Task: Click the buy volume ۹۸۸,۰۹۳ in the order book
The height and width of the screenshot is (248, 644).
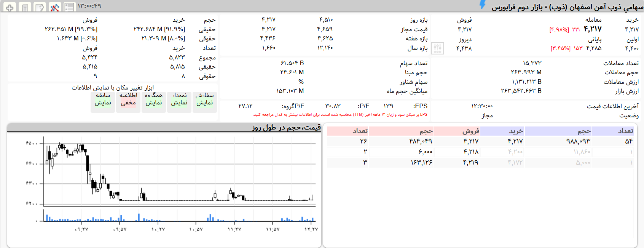Action: [x=579, y=141]
